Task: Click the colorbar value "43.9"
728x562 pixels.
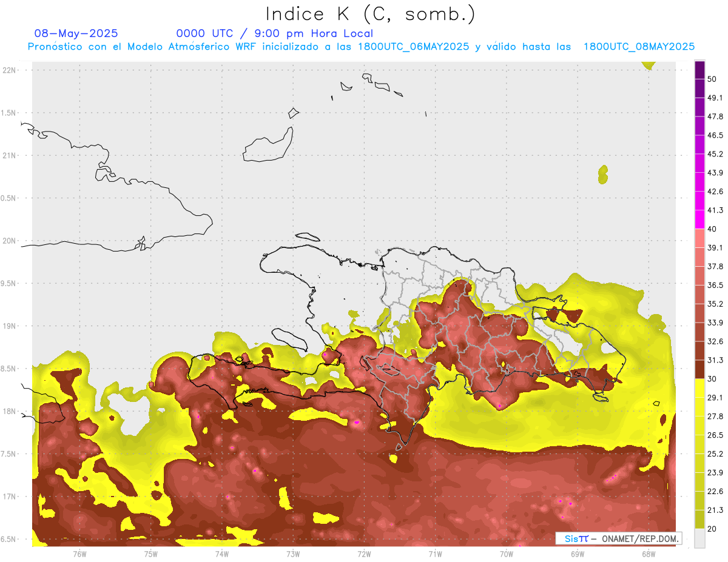Action: pyautogui.click(x=715, y=173)
